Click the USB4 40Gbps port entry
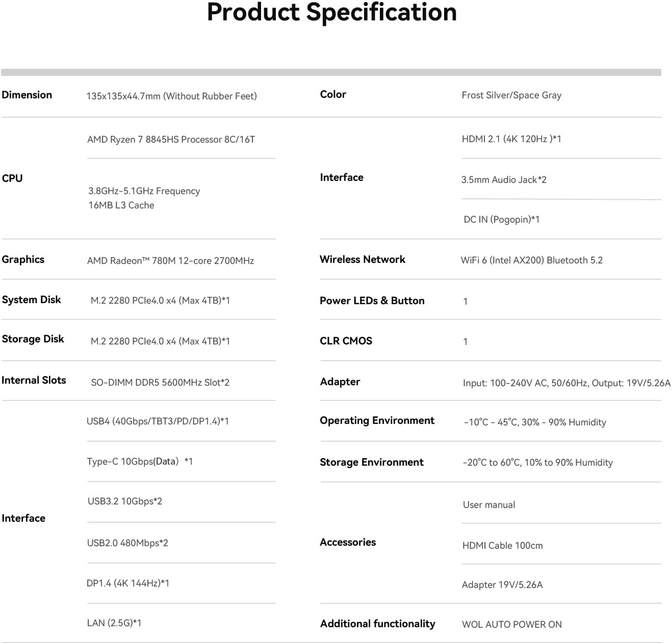The width and height of the screenshot is (672, 644). [x=158, y=421]
